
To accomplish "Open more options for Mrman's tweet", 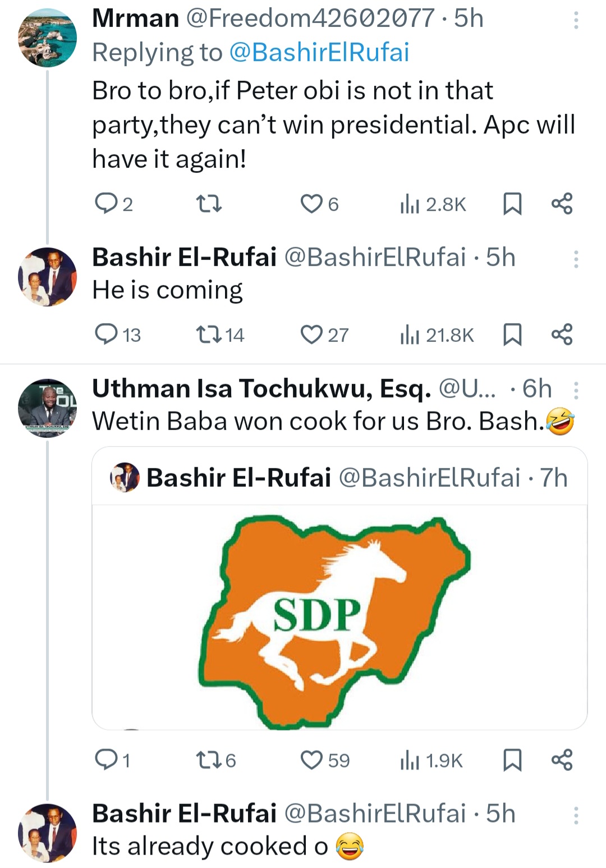I will point(576,20).
